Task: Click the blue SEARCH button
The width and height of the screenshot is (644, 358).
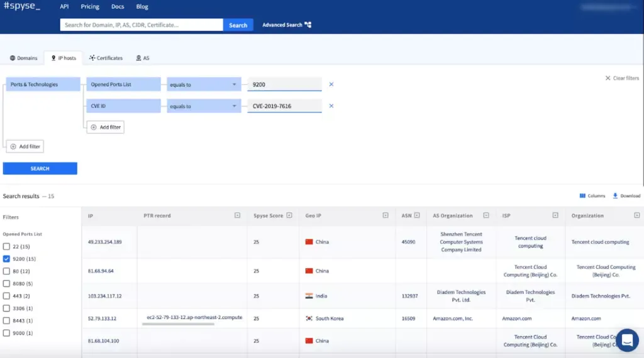Action: [40, 168]
